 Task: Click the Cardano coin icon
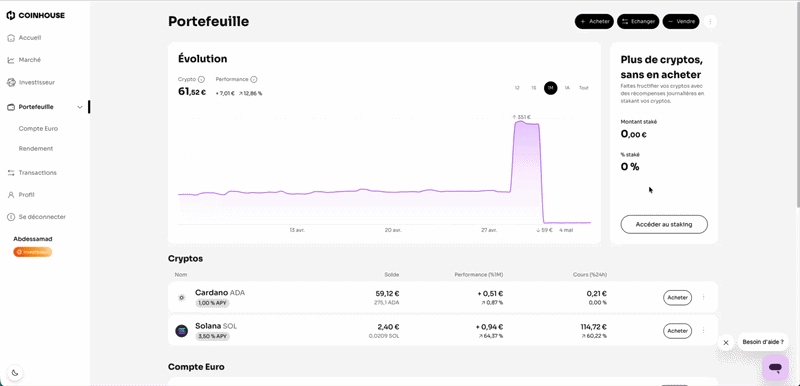pyautogui.click(x=182, y=297)
